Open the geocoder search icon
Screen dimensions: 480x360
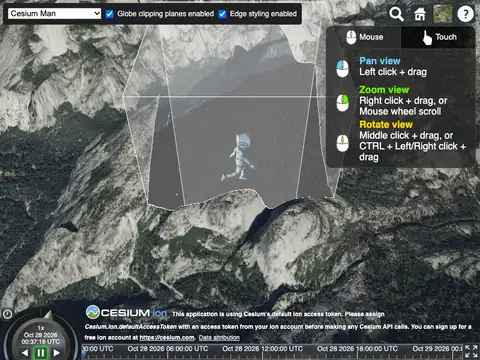point(396,14)
